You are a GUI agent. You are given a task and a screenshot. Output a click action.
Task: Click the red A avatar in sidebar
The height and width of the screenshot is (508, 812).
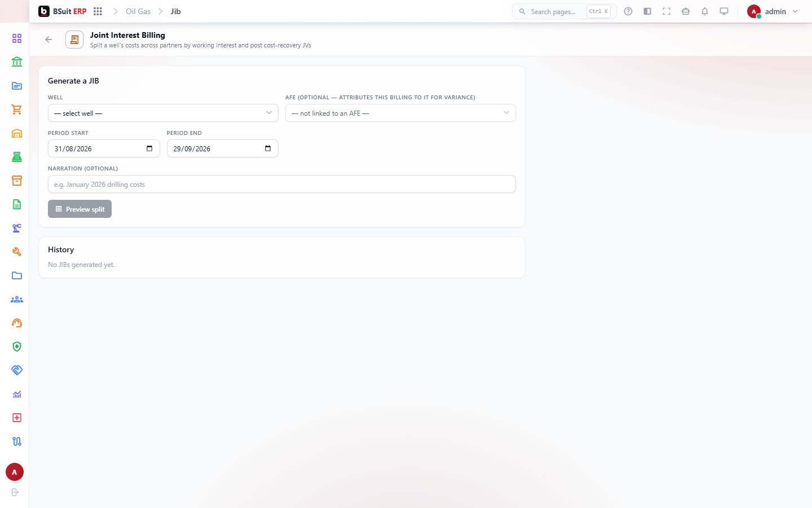pyautogui.click(x=15, y=472)
